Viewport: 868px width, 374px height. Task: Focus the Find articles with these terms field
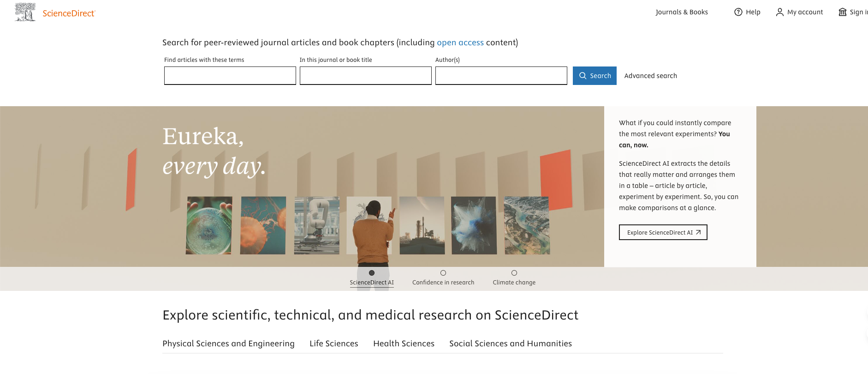[230, 76]
